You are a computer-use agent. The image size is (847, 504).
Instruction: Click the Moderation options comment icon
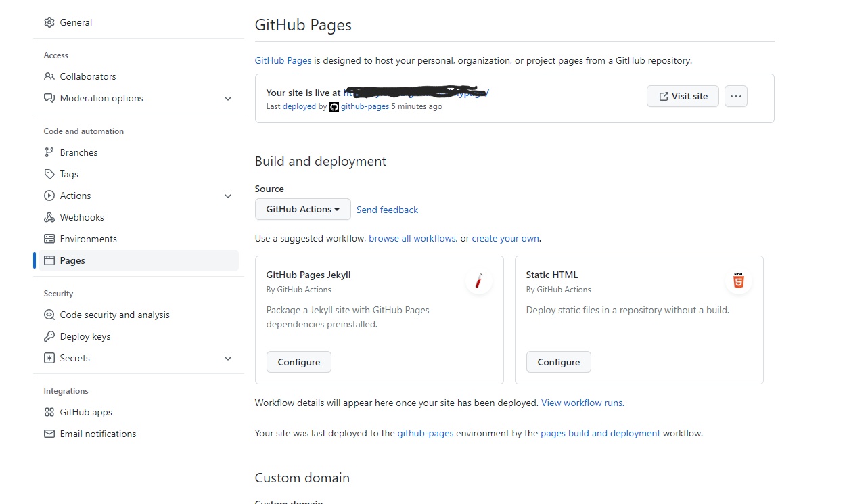tap(49, 98)
